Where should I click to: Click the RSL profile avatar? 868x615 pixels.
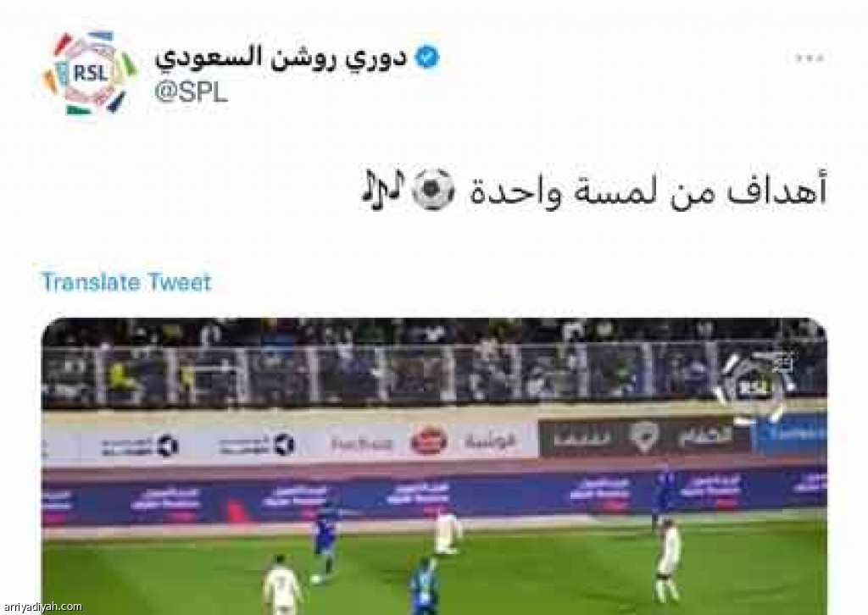(90, 73)
